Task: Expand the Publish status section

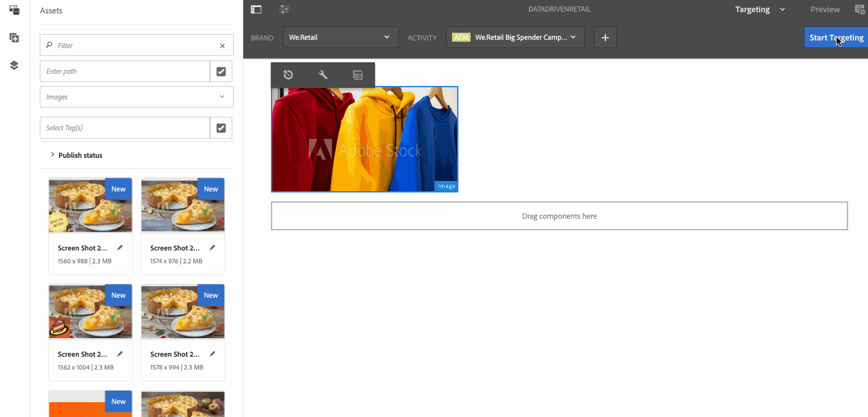Action: [76, 155]
